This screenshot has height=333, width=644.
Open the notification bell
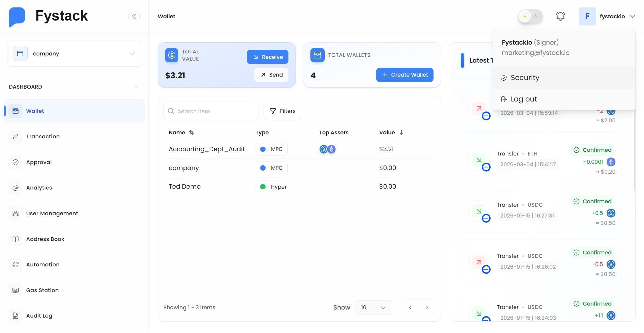click(560, 16)
